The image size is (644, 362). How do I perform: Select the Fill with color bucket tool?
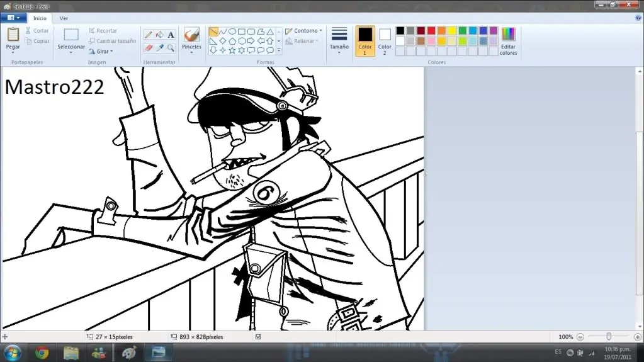click(160, 35)
